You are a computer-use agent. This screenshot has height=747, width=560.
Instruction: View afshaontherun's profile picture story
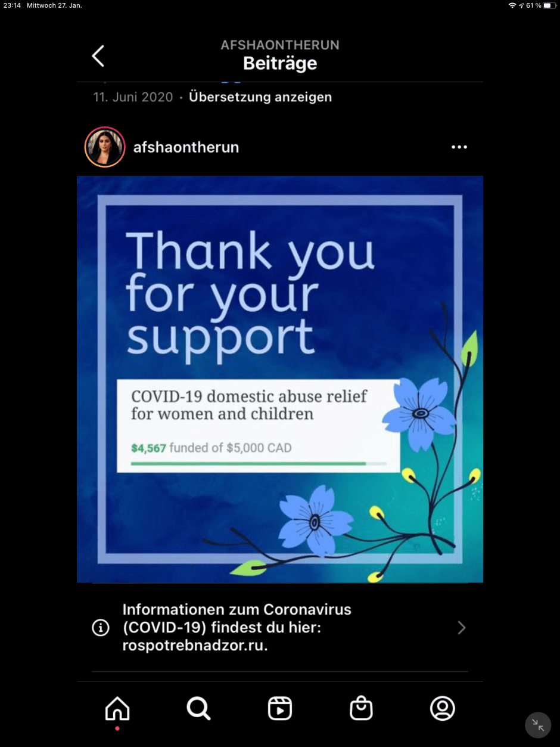click(105, 147)
